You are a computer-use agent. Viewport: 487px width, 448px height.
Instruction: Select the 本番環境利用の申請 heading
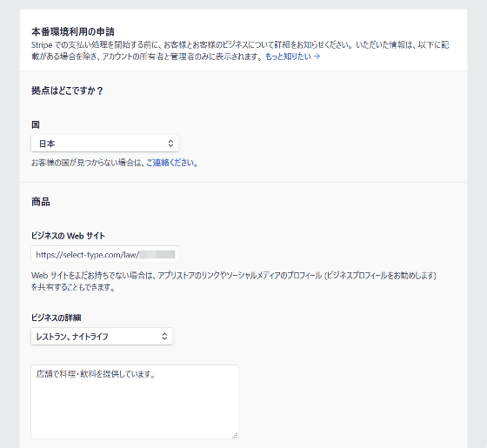tap(73, 31)
